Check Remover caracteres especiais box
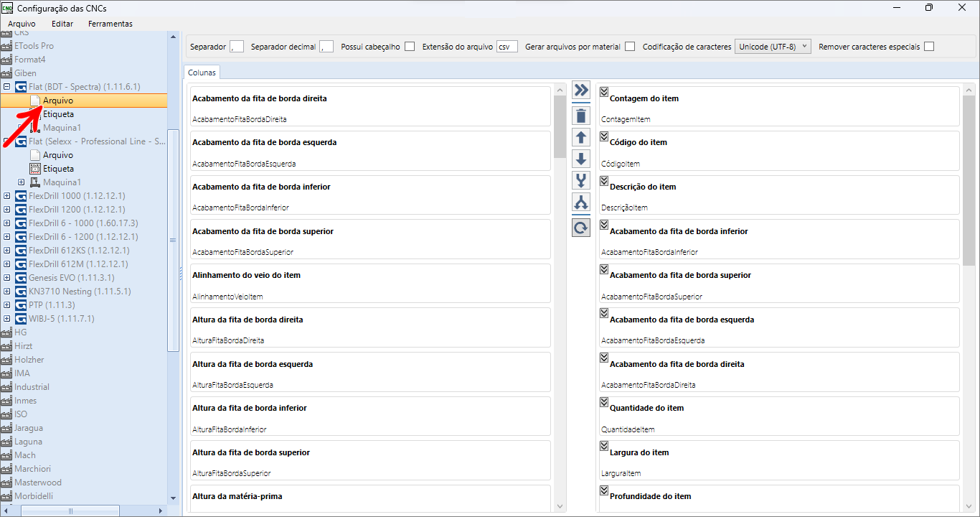Viewport: 980px width, 517px height. [x=929, y=47]
